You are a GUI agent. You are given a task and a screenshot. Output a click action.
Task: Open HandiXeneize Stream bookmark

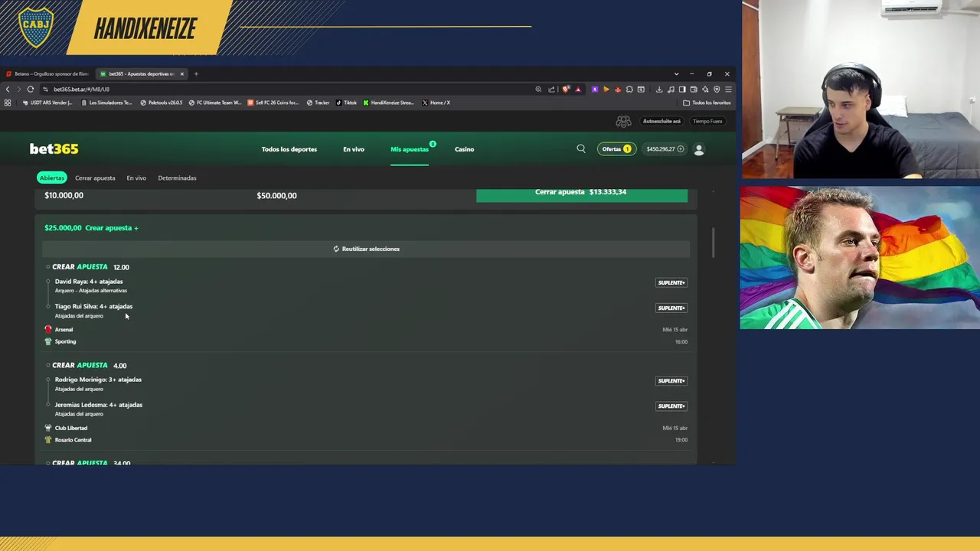[389, 103]
